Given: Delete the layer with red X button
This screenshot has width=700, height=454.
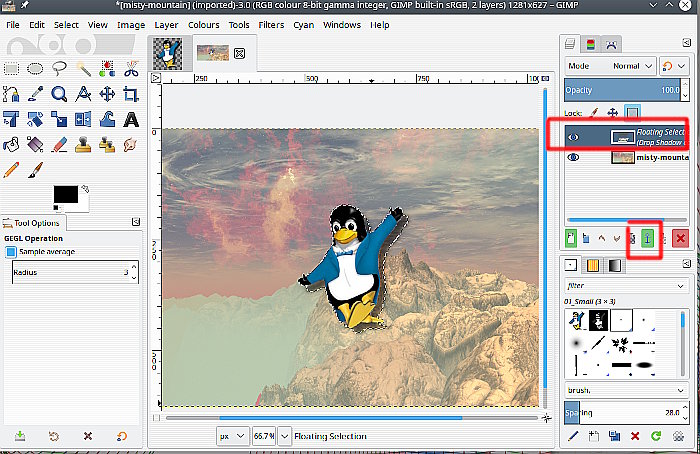Looking at the screenshot, I should tap(680, 238).
